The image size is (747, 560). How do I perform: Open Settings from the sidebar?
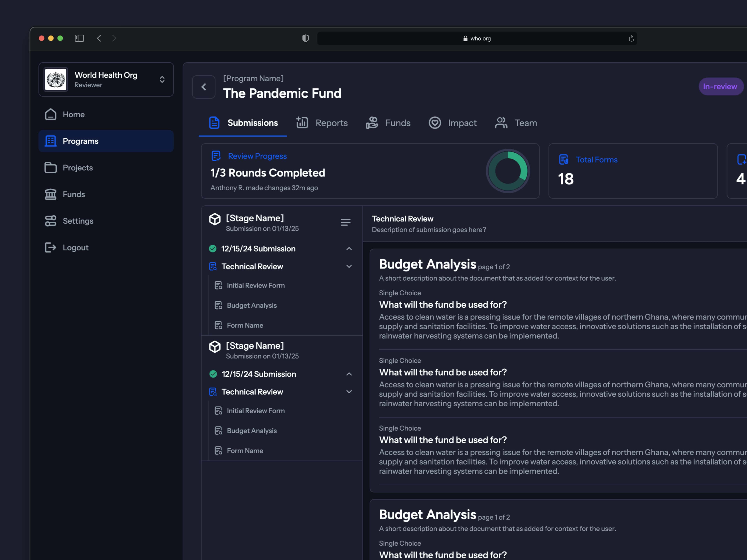(78, 221)
